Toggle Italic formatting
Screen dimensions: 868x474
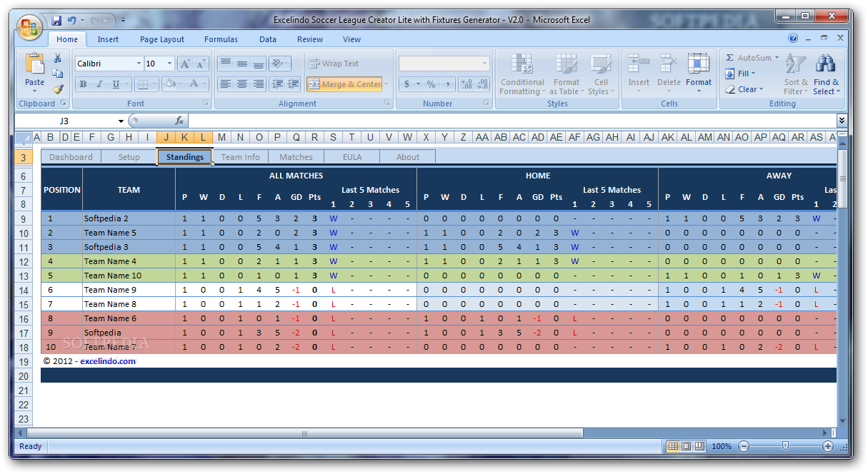pyautogui.click(x=99, y=84)
